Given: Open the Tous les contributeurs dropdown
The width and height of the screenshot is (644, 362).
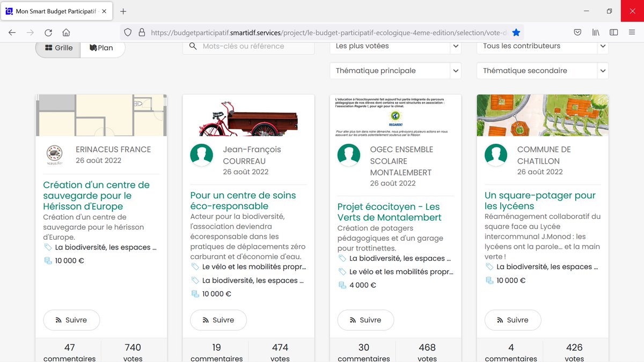Looking at the screenshot, I should point(542,47).
